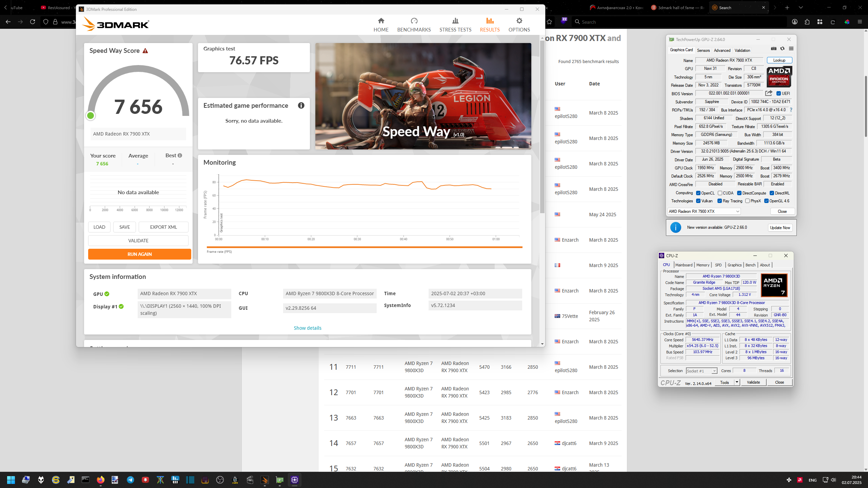Open the CPU-Z Tools dropdown arrow

point(736,382)
